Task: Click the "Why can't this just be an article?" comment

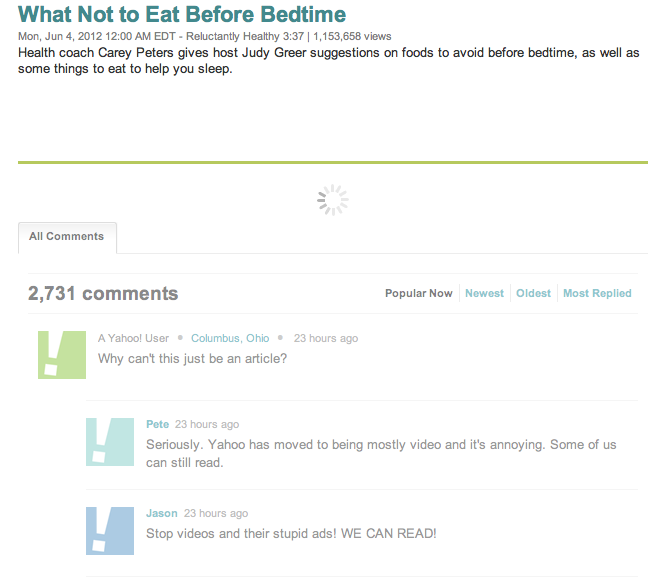Action: [192, 358]
